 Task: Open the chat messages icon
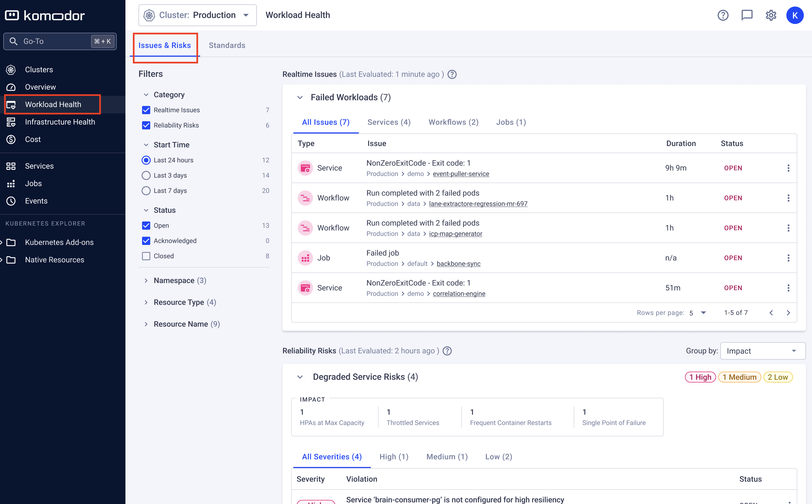(x=747, y=15)
